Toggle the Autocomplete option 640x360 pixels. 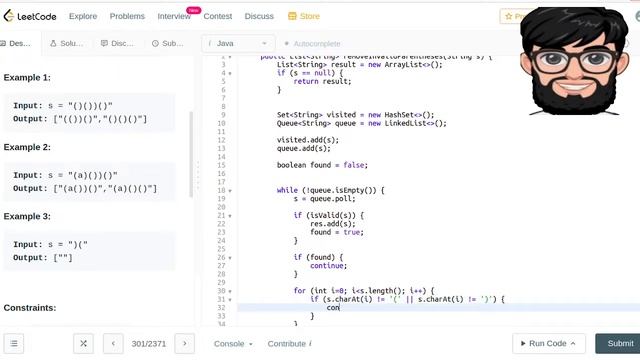coord(313,44)
